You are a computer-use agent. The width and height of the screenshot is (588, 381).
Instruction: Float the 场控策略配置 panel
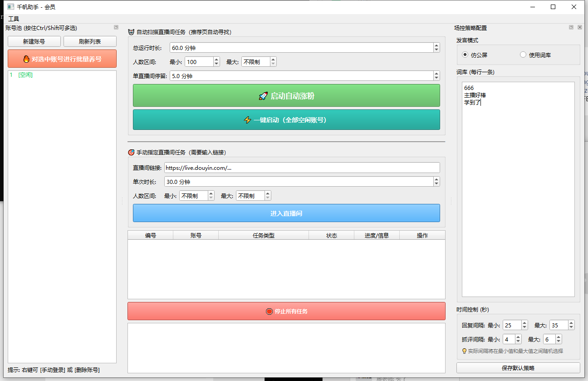[x=571, y=28]
